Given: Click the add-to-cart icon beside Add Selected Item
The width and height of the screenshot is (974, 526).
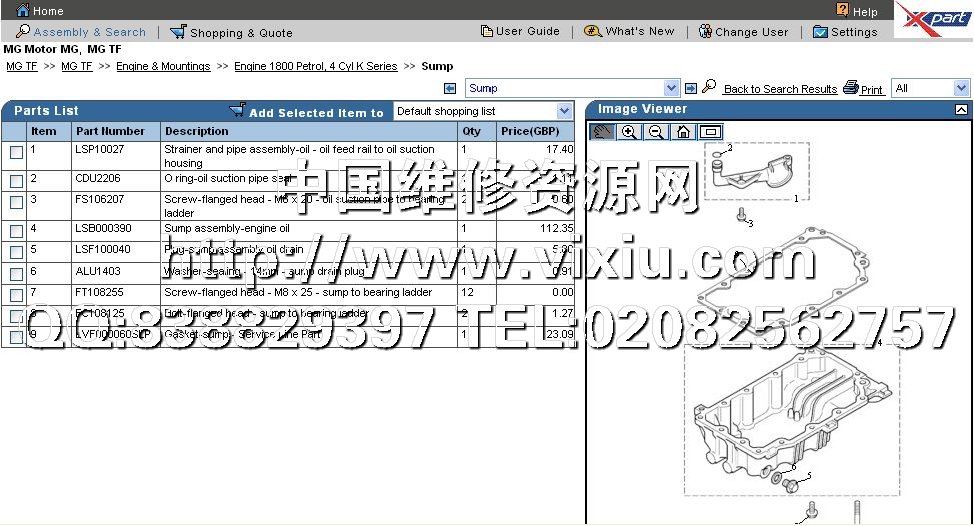Looking at the screenshot, I should (237, 110).
